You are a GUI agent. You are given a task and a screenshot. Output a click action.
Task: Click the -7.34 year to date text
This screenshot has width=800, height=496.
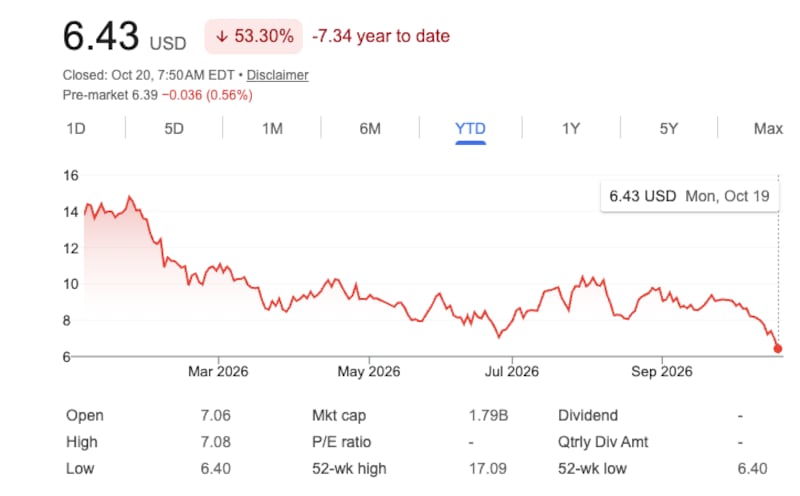[x=381, y=36]
